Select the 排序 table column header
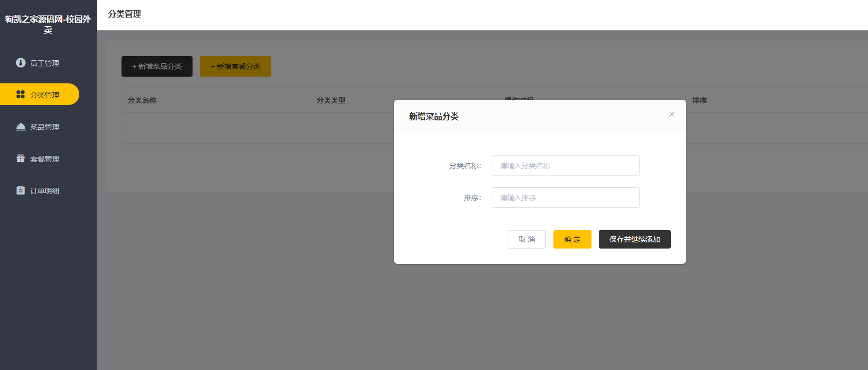The image size is (868, 370). click(699, 100)
